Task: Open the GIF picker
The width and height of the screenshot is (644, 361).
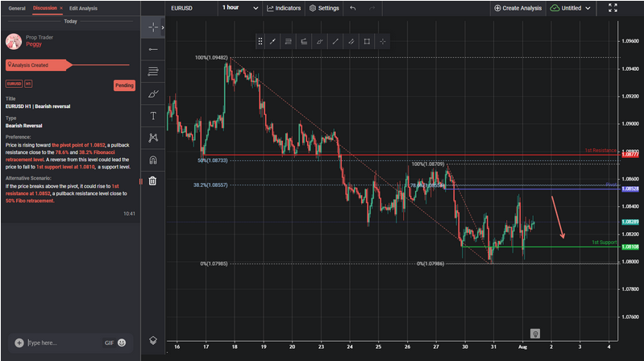Action: click(109, 343)
